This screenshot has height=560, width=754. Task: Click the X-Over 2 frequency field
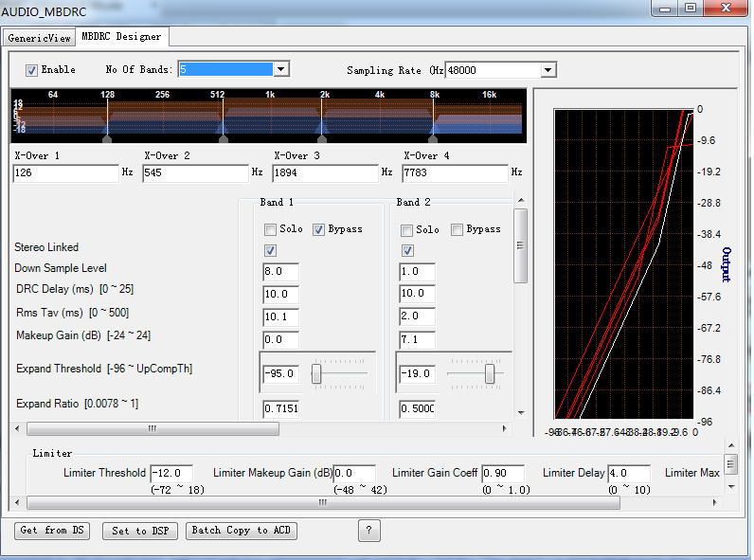click(x=196, y=172)
